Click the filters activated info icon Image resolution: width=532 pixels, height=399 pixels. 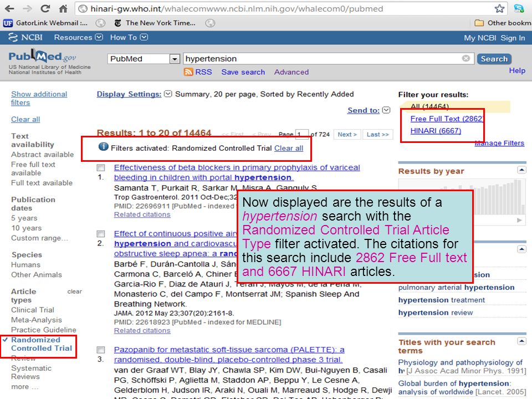(x=103, y=146)
